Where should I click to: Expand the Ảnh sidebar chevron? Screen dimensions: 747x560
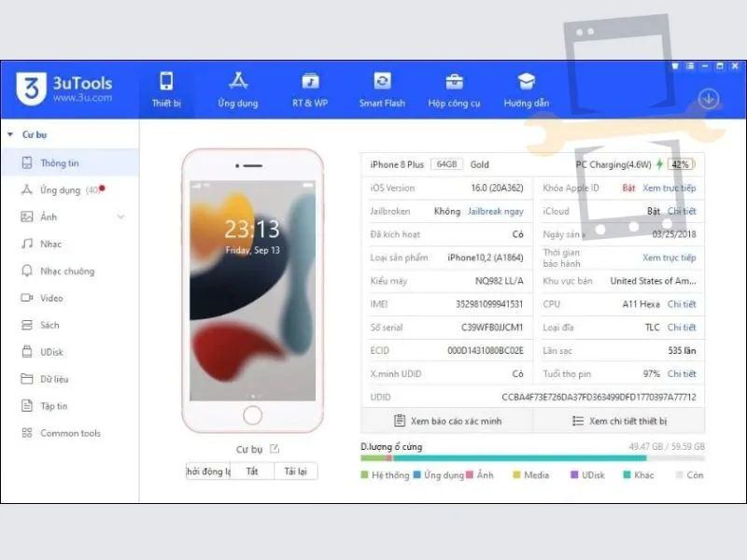pos(121,217)
